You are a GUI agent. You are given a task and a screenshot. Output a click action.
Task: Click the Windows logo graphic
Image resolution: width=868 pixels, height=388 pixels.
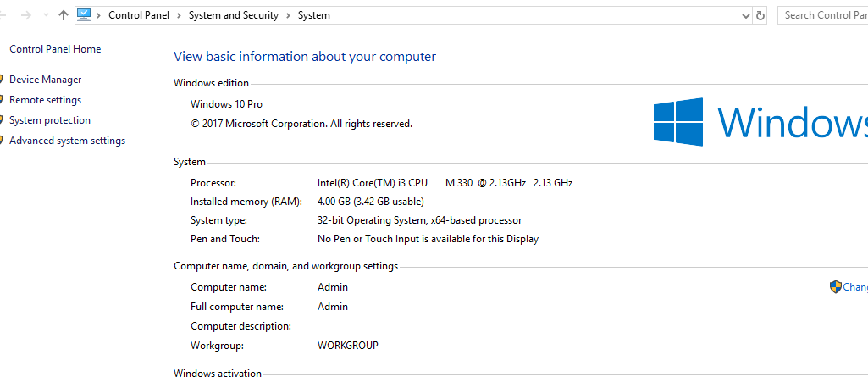[677, 122]
